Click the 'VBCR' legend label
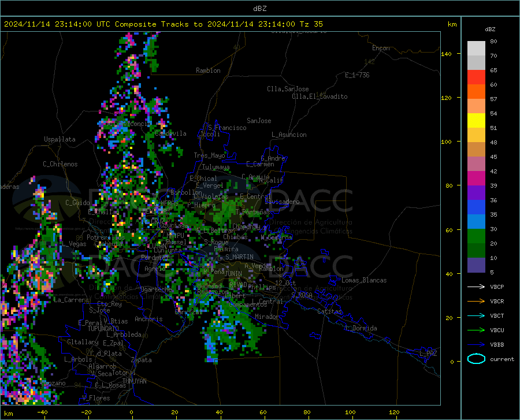This screenshot has height=420, width=520. click(x=497, y=302)
